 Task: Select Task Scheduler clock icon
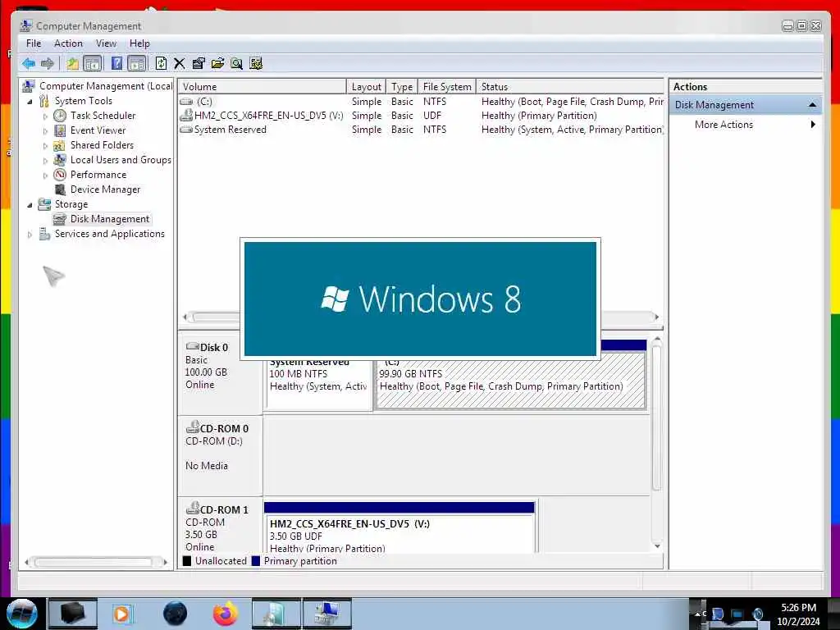coord(60,116)
